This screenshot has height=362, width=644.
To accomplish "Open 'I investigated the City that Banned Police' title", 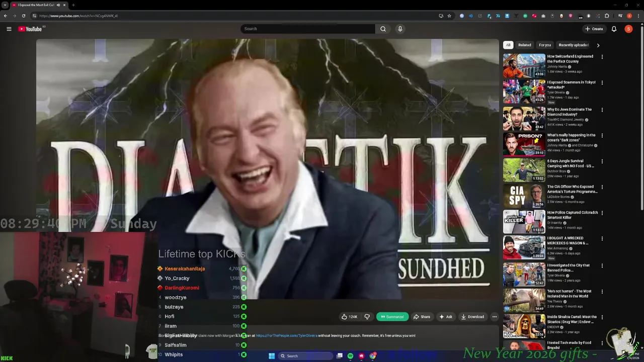I will click(569, 268).
